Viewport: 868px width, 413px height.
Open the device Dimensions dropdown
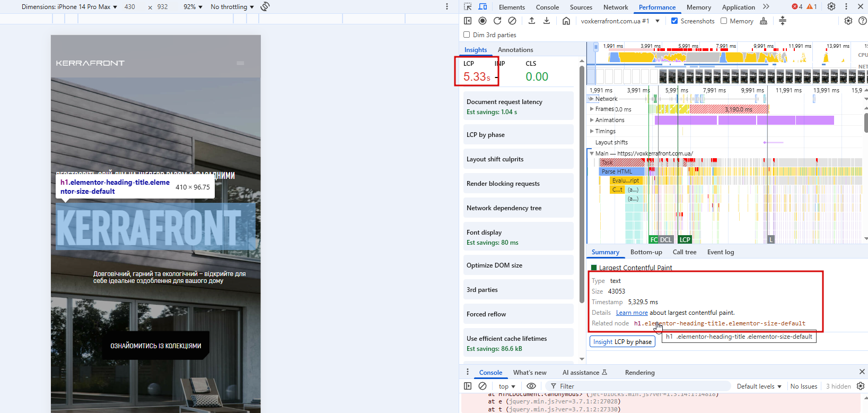69,7
